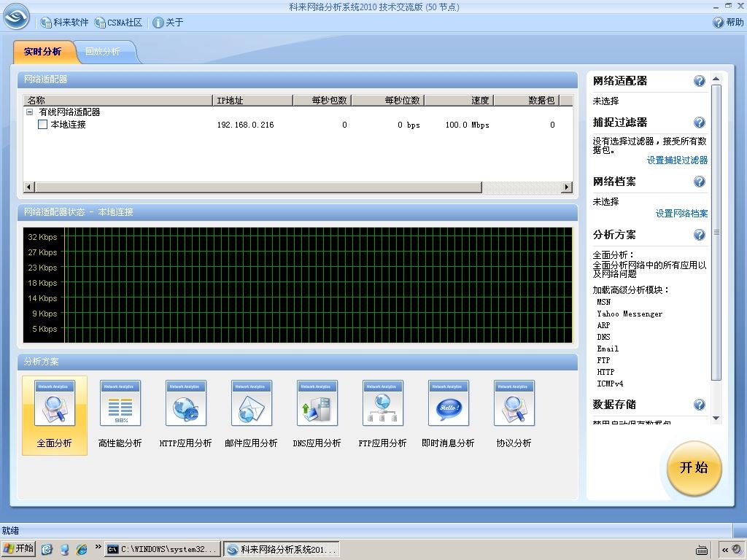This screenshot has height=560, width=747.
Task: Select the 邮件应用分析 profile icon
Action: (x=252, y=415)
